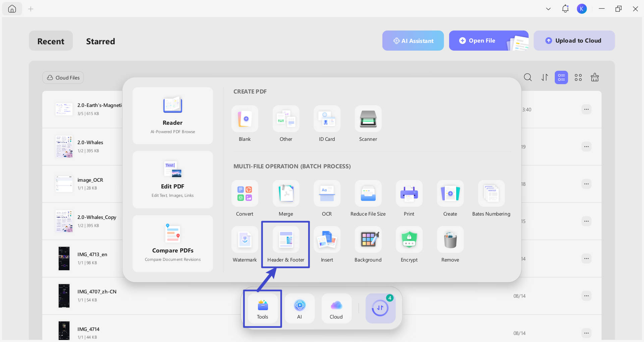Go to the Home tab icon

12,9
